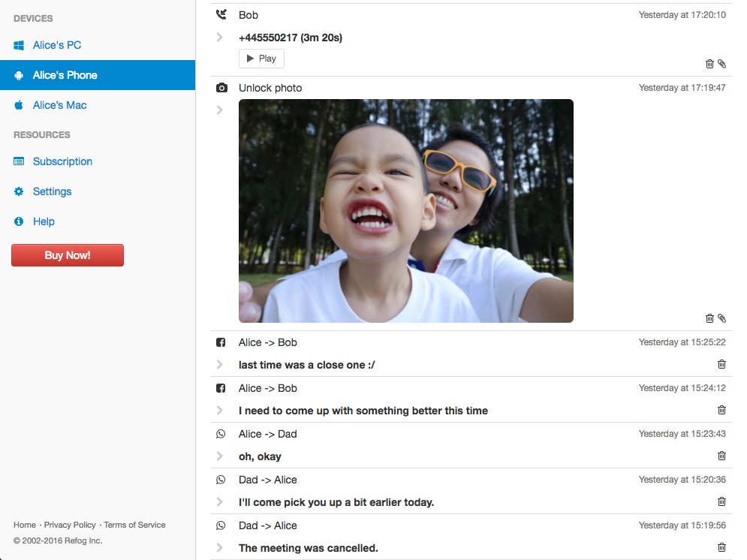Click the camera icon beside Unlock photo
Image resolution: width=747 pixels, height=560 pixels.
tap(221, 88)
